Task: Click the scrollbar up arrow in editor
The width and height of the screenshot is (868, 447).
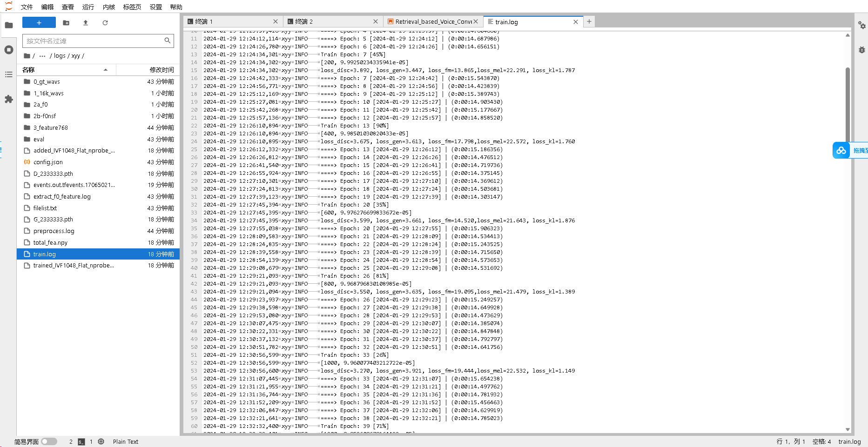Action: [x=848, y=35]
